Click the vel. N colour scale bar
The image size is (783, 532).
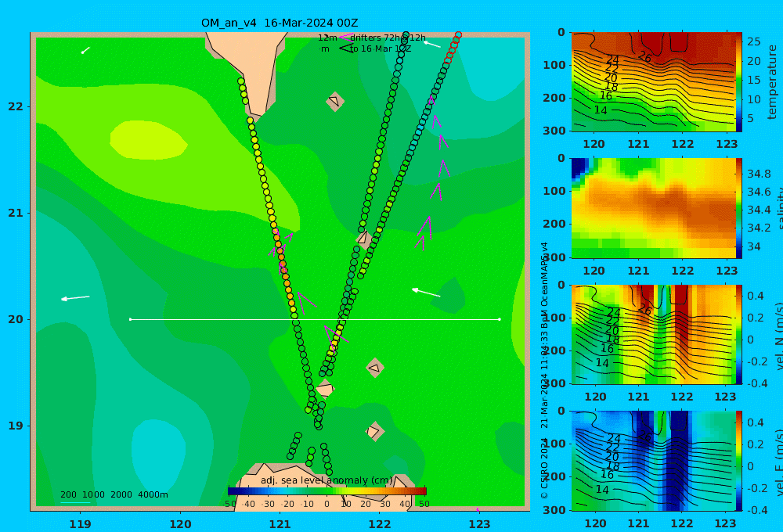[x=739, y=334]
